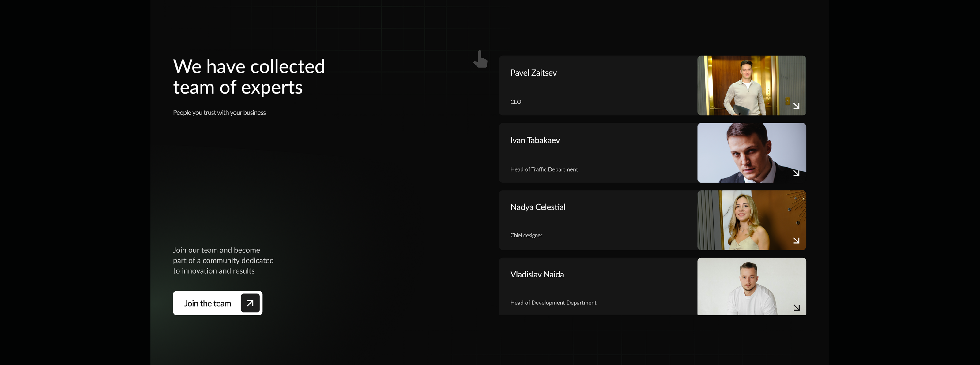Click the arrow icon on Nadya Celestial's photo
This screenshot has height=365, width=980.
tap(796, 240)
